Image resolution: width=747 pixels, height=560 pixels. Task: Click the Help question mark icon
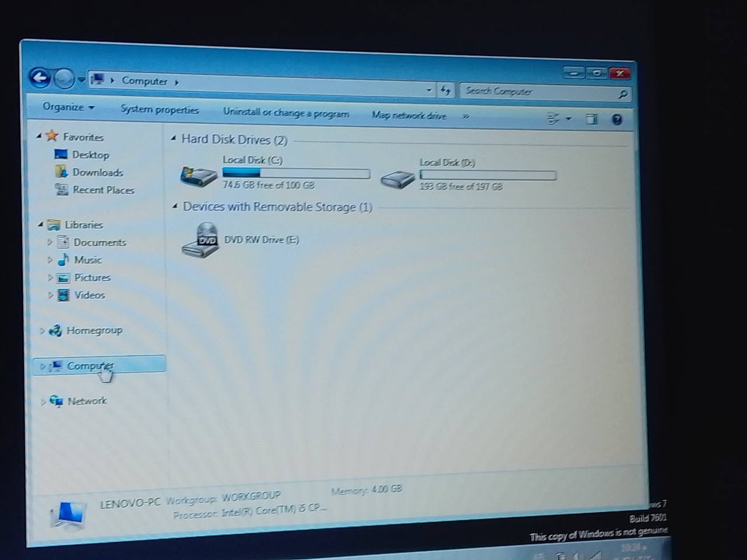pos(617,120)
